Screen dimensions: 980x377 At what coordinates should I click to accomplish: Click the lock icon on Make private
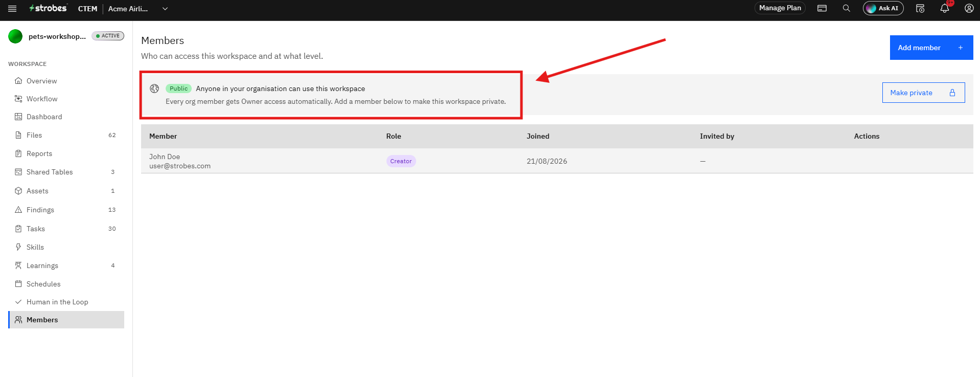point(952,93)
